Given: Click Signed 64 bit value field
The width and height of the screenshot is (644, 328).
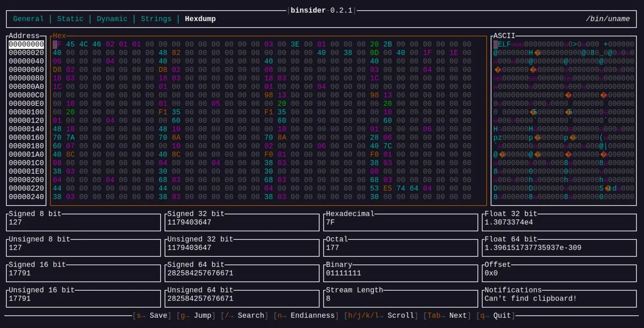Looking at the screenshot, I should tap(242, 273).
